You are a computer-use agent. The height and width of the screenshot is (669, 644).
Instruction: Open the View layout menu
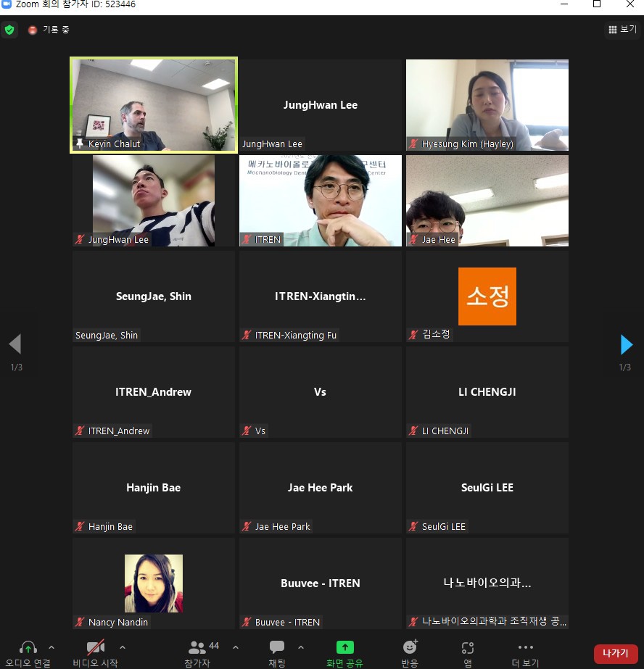pos(622,30)
